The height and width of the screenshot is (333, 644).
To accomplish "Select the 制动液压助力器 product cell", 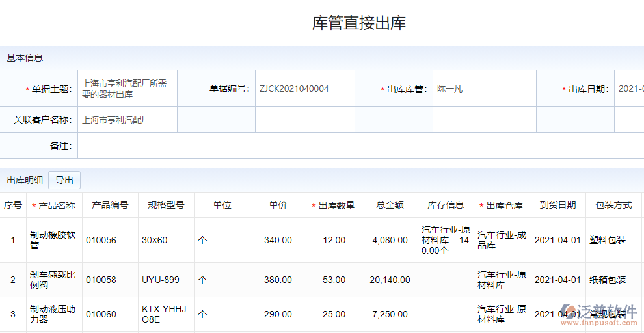I will 54,314.
